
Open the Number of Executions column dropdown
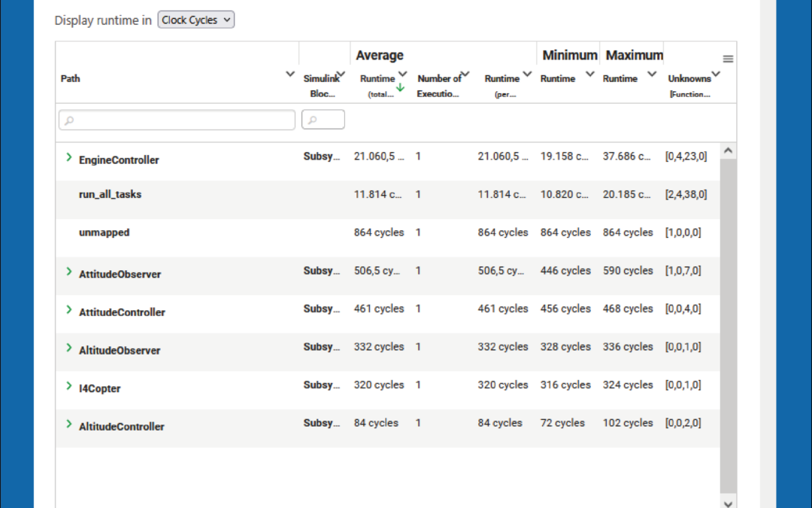[x=464, y=75]
